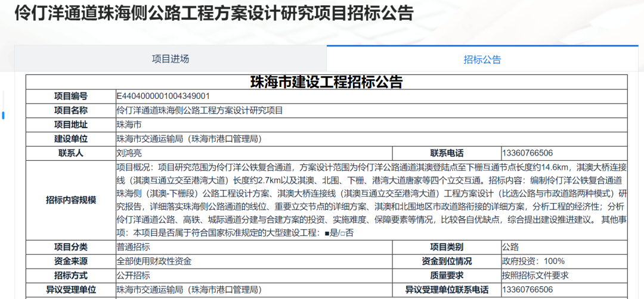This screenshot has width=644, height=299.
Task: Click the 项目地址 label cell
Action: (x=70, y=125)
